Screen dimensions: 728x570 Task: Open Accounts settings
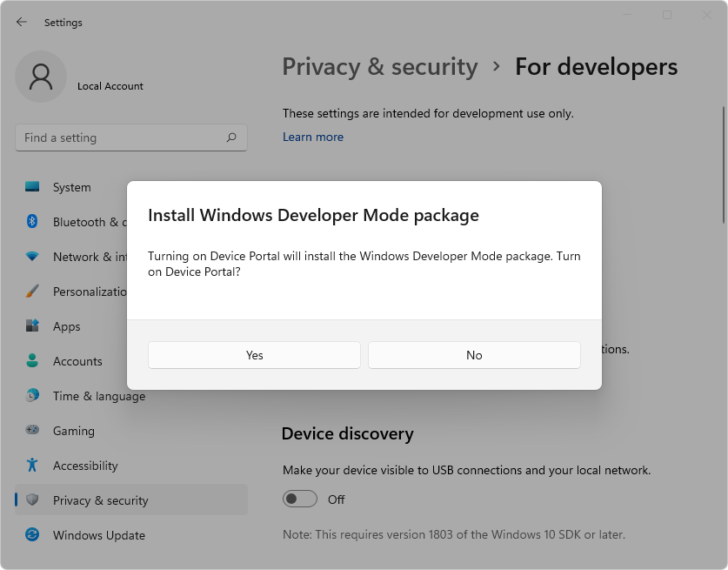[x=33, y=361]
